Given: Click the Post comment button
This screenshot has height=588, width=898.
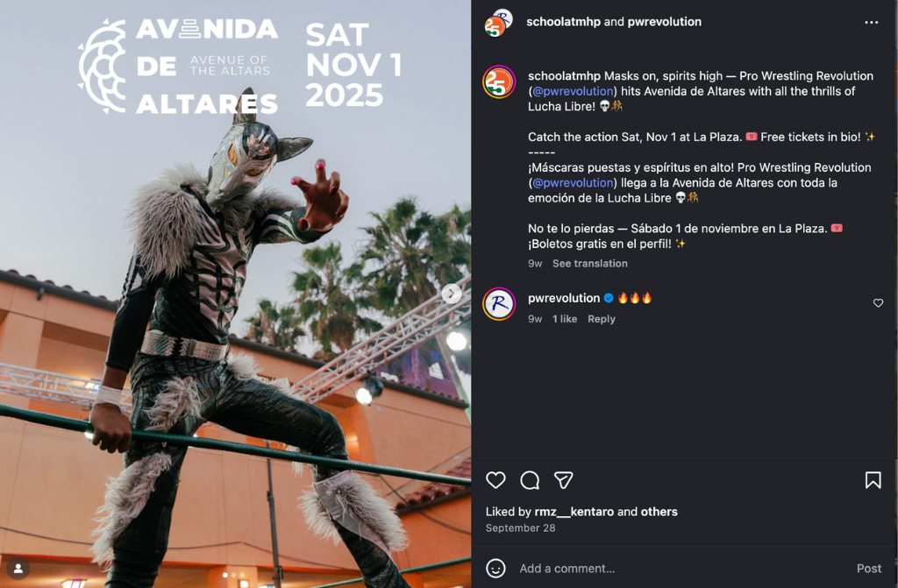Looking at the screenshot, I should (x=869, y=568).
